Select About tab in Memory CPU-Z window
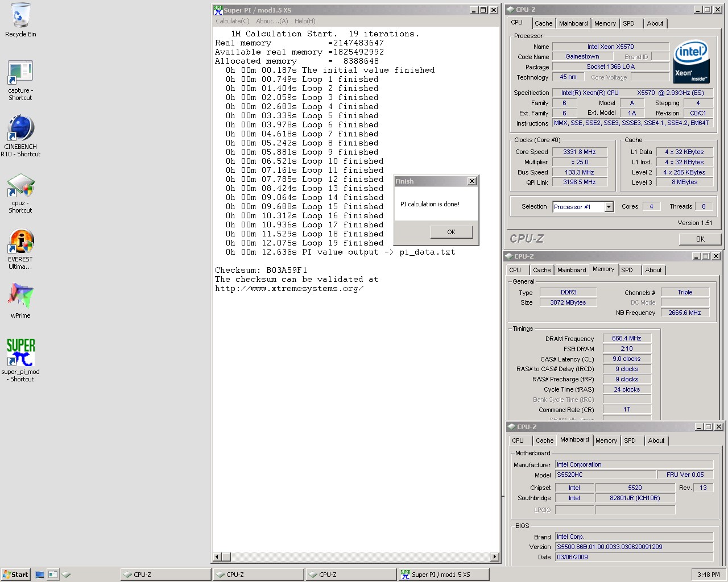The width and height of the screenshot is (728, 582). [x=653, y=270]
